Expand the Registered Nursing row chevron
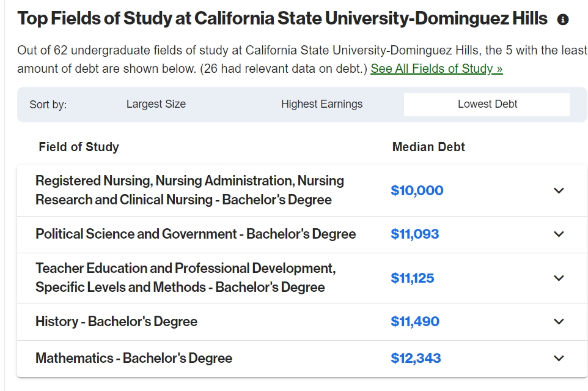 click(559, 191)
